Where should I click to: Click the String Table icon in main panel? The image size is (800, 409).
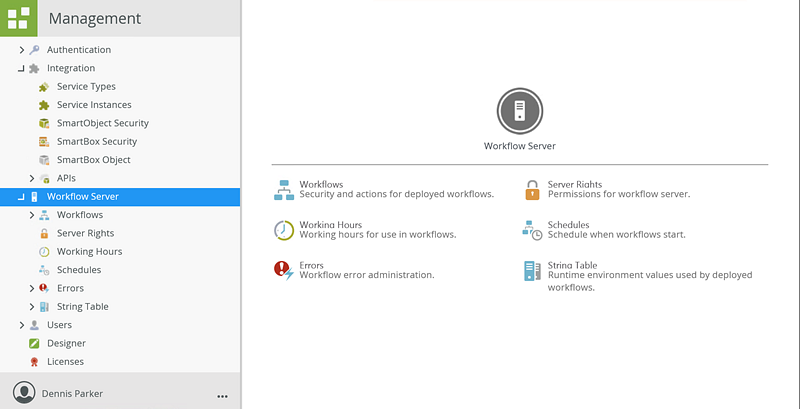click(x=532, y=270)
